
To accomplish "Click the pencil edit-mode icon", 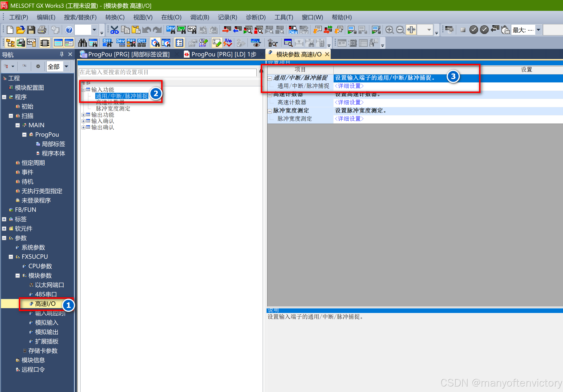I will pyautogui.click(x=217, y=43).
